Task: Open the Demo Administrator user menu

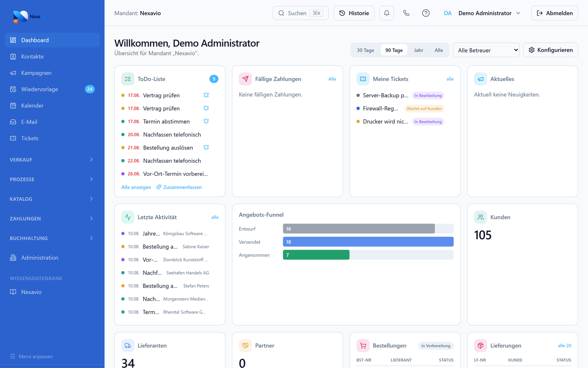Action: pos(482,13)
